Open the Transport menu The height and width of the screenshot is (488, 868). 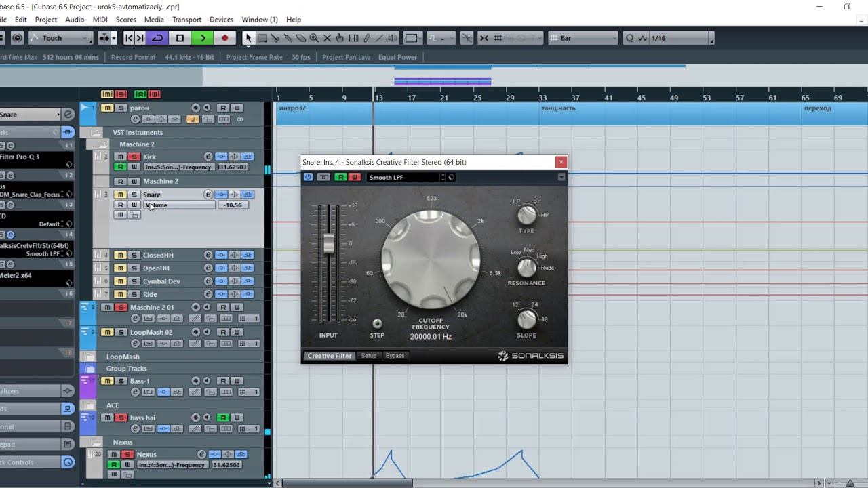coord(186,20)
